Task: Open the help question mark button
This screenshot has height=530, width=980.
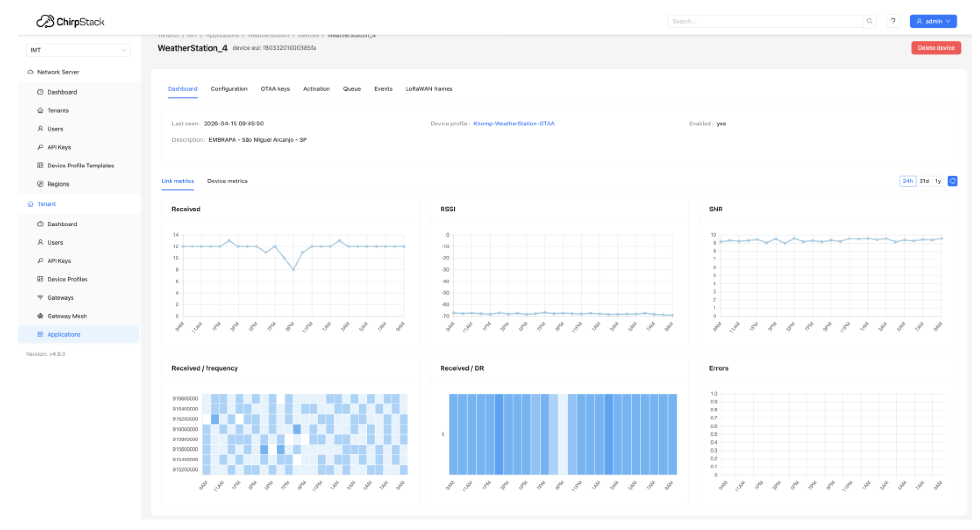Action: pyautogui.click(x=893, y=21)
